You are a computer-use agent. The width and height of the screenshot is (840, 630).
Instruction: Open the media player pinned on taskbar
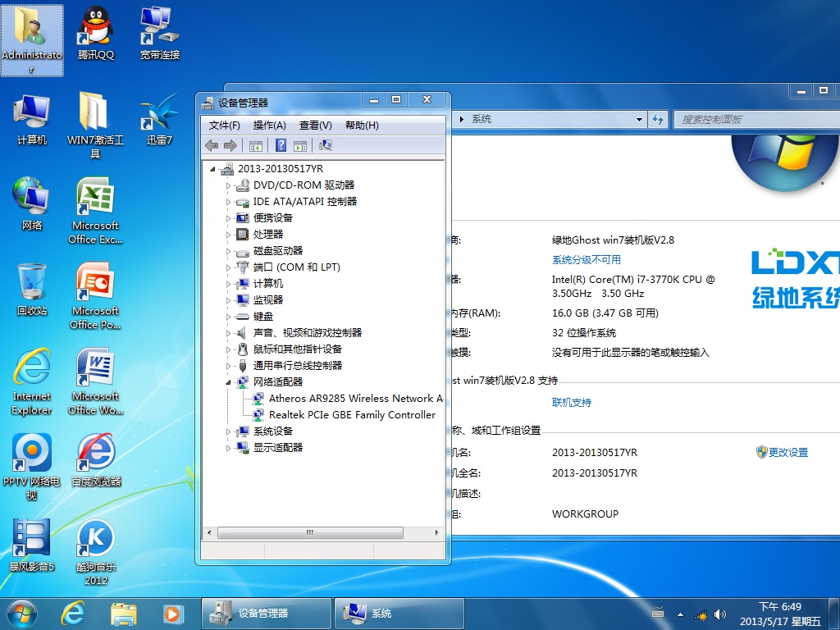coord(173,614)
